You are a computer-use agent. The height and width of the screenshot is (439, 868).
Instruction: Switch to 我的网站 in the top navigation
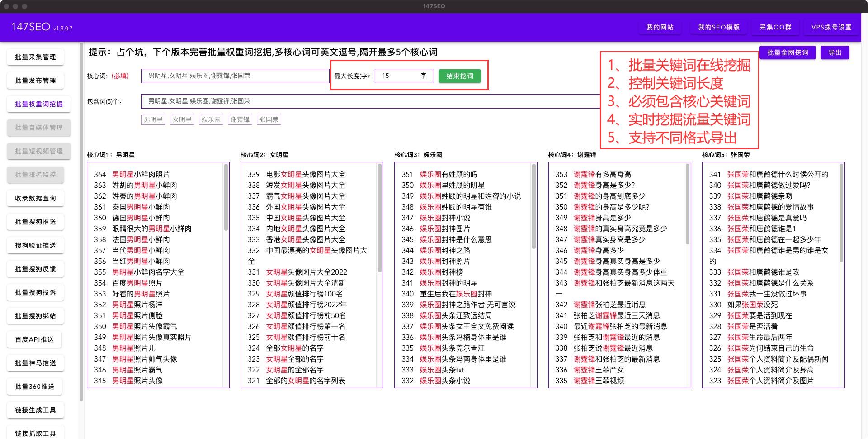point(660,27)
